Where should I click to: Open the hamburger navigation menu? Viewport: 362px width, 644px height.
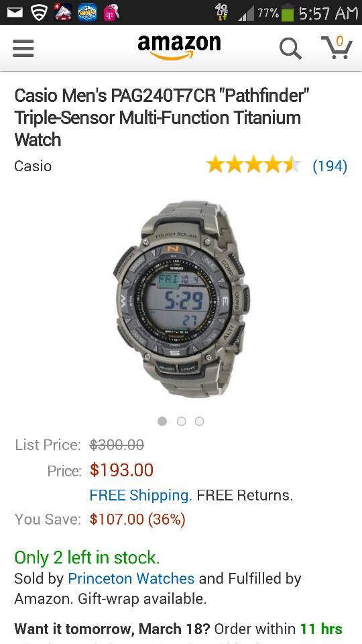23,48
